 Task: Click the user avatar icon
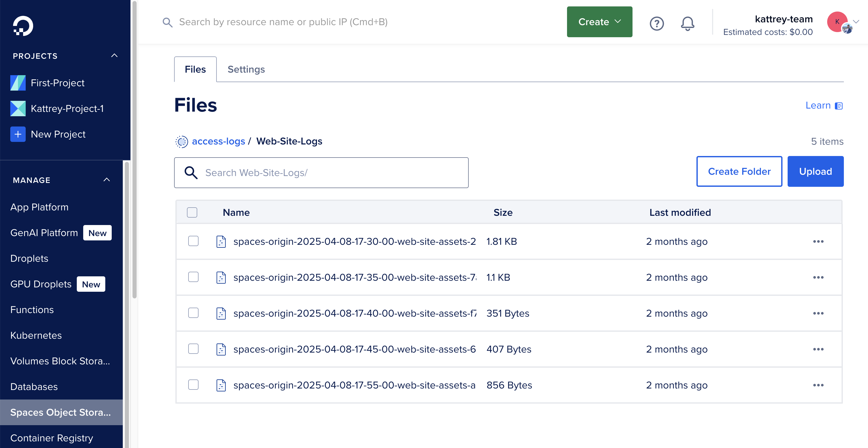pyautogui.click(x=837, y=22)
